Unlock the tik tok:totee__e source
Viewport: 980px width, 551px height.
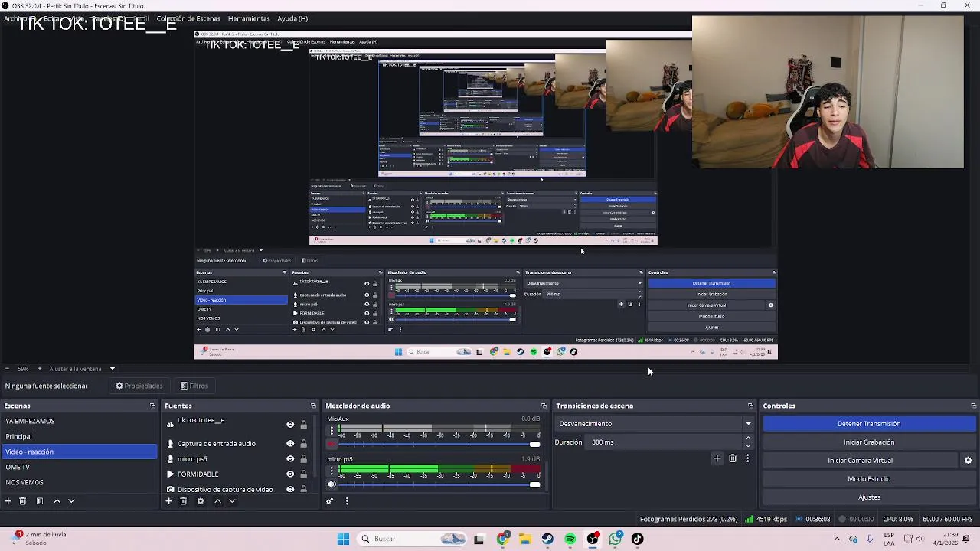pyautogui.click(x=303, y=425)
